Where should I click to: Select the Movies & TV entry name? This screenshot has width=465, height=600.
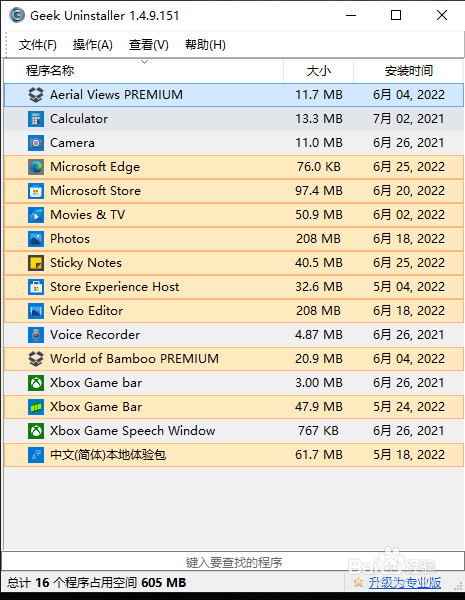point(88,215)
